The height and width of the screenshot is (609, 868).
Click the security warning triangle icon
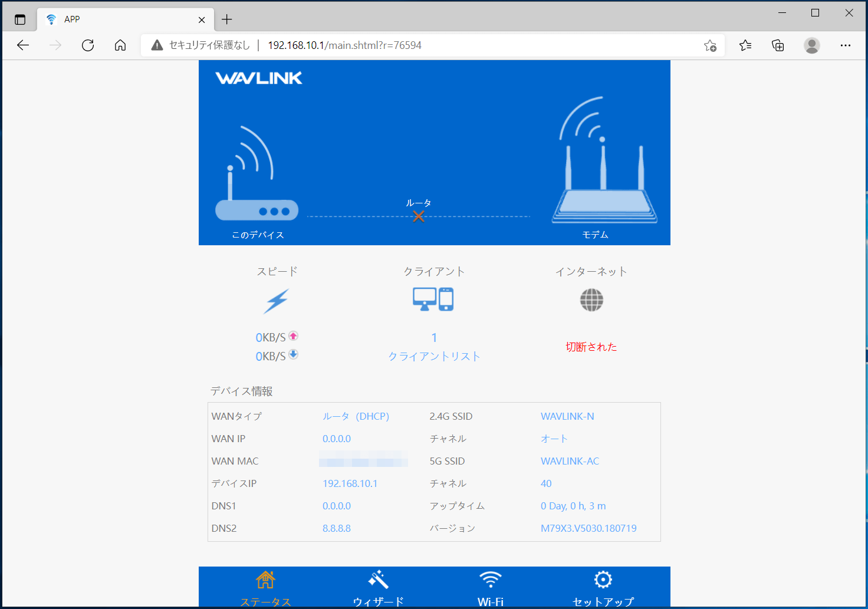click(x=157, y=45)
